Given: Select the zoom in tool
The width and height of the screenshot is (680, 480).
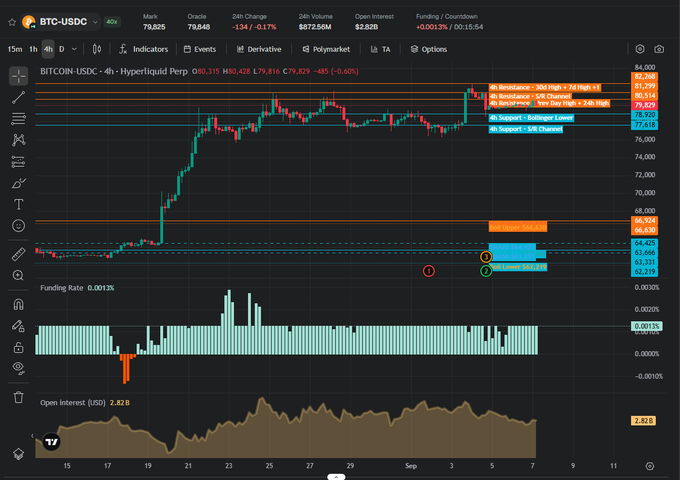Looking at the screenshot, I should (18, 275).
